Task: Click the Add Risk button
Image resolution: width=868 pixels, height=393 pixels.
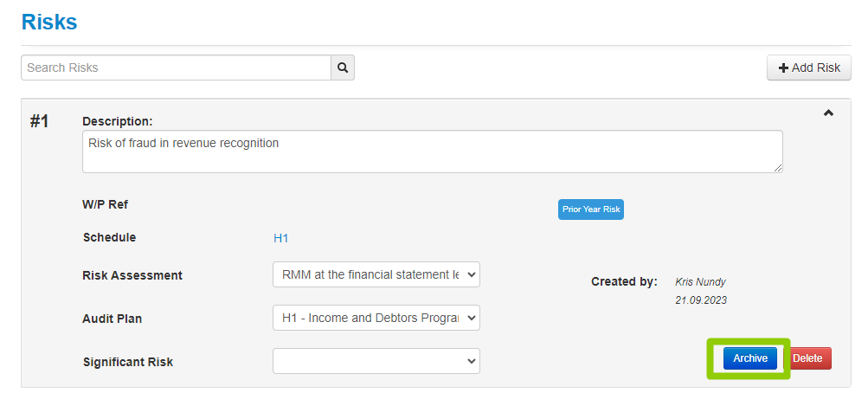Action: (x=809, y=68)
